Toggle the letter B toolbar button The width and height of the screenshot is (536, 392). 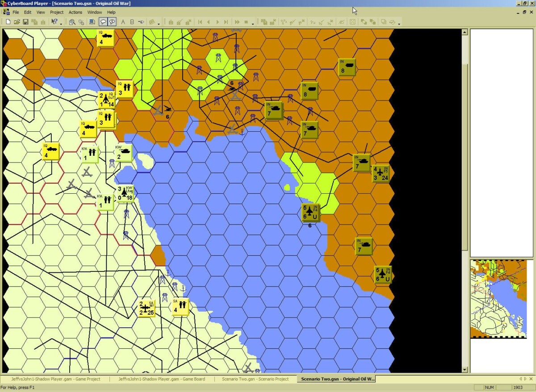click(132, 22)
